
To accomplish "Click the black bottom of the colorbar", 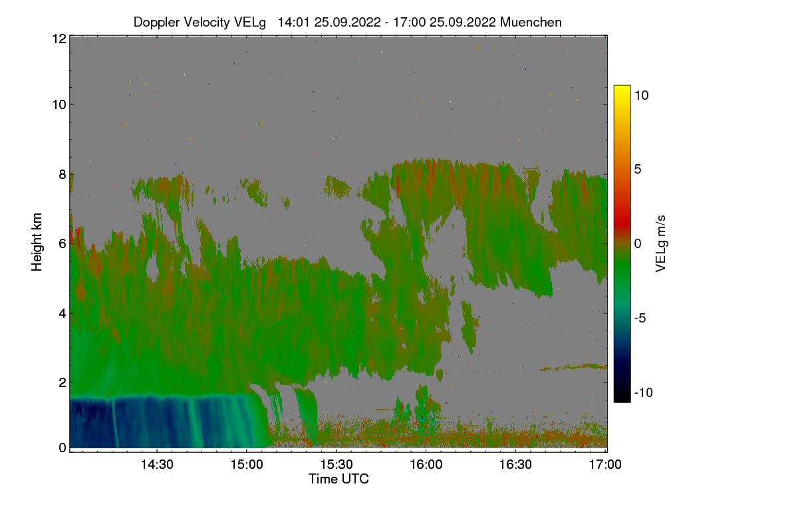I will [622, 396].
